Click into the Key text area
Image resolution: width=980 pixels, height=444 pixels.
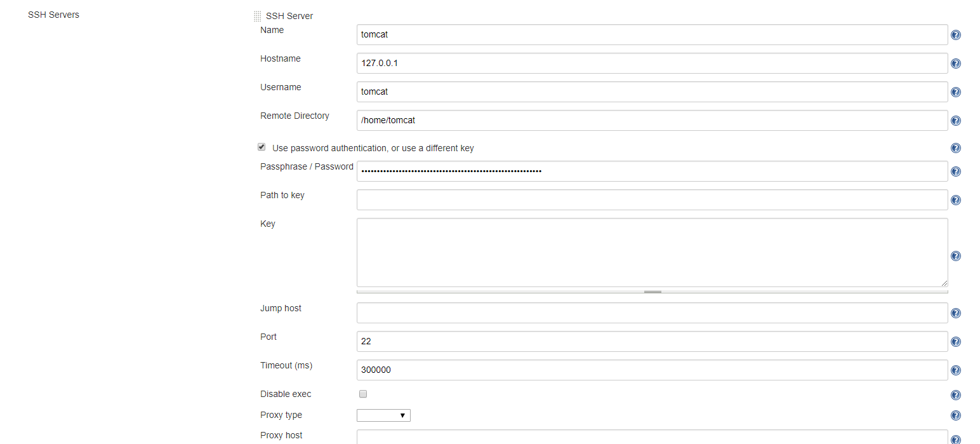click(652, 252)
